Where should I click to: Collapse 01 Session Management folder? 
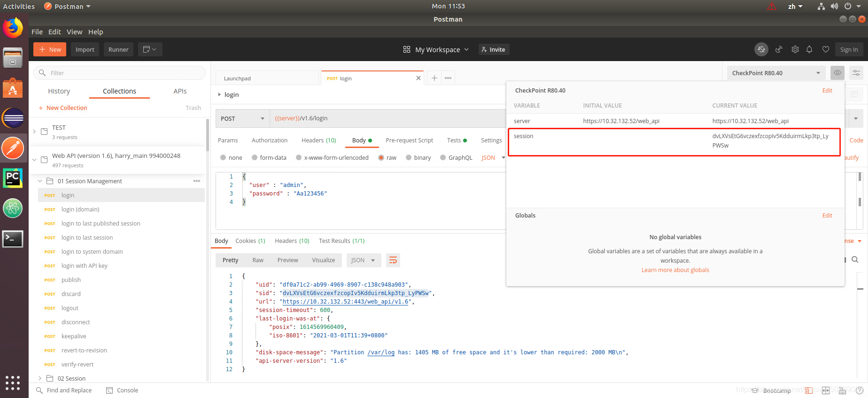click(40, 181)
